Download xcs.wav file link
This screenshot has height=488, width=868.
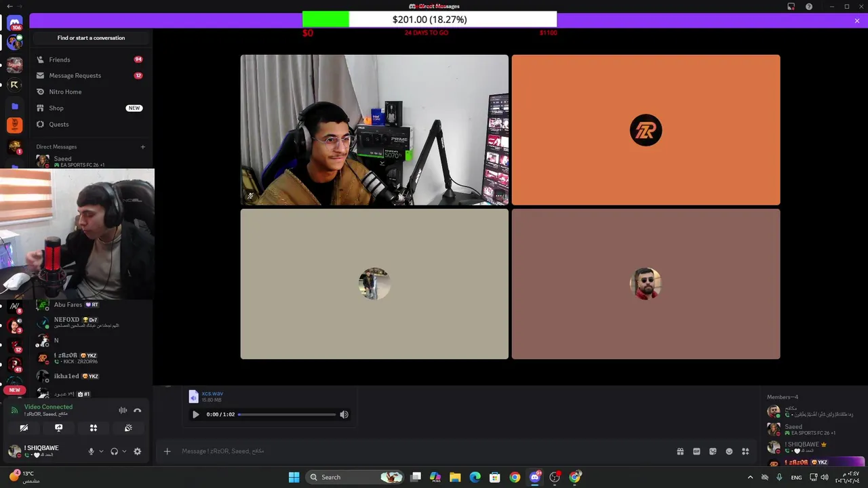click(x=212, y=393)
